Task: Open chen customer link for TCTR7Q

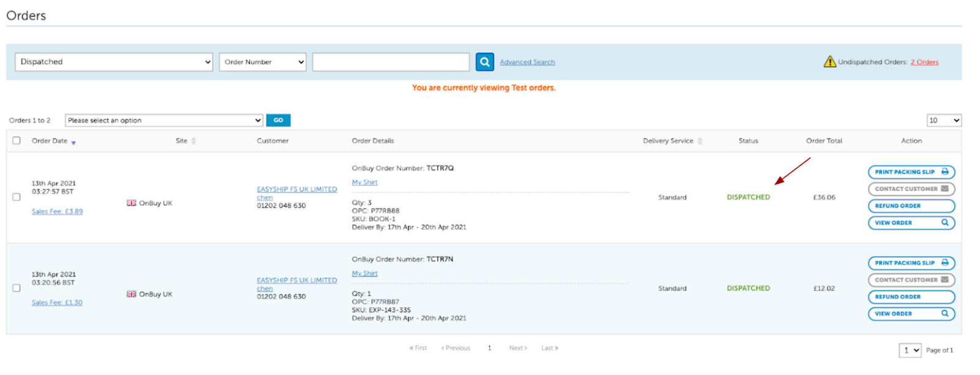Action: [x=265, y=197]
